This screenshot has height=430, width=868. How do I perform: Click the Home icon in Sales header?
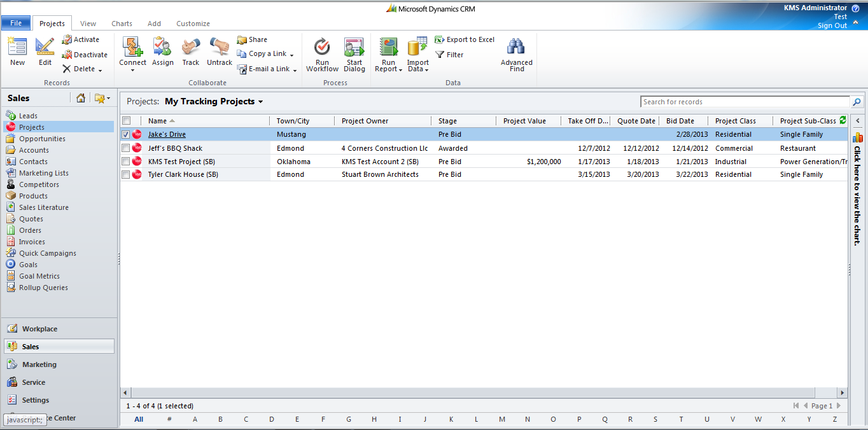pos(81,98)
